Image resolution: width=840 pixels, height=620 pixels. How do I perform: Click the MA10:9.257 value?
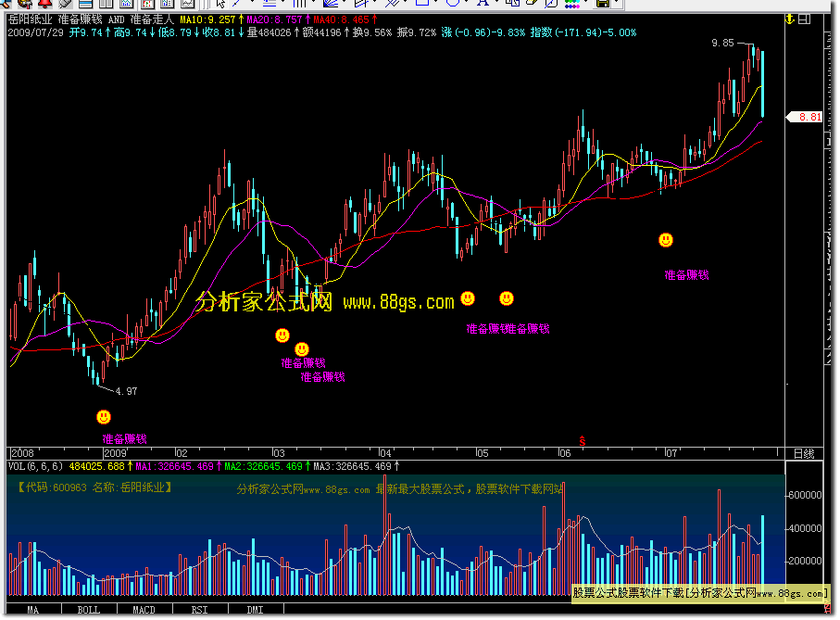click(x=207, y=19)
